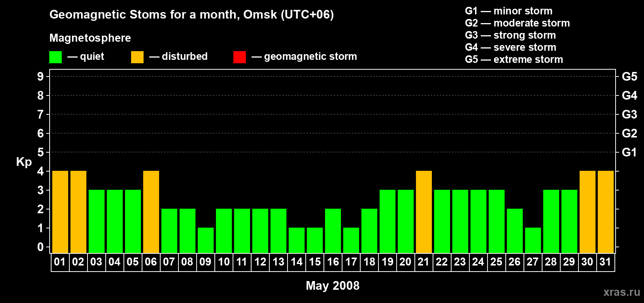Click the green bar for day 26
The width and height of the screenshot is (644, 303).
click(x=515, y=231)
